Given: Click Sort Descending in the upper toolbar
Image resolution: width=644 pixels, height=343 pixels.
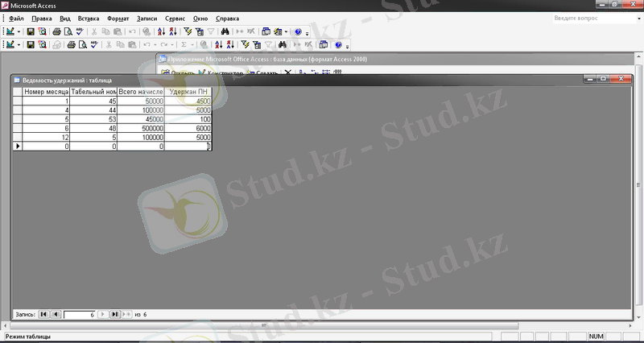Looking at the screenshot, I should (x=173, y=31).
